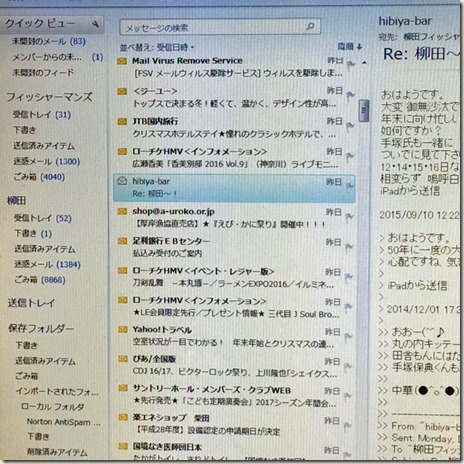Open 【平成28年度】設備認定の申請期日が決定 message
464x464 pixels.
coord(207,431)
